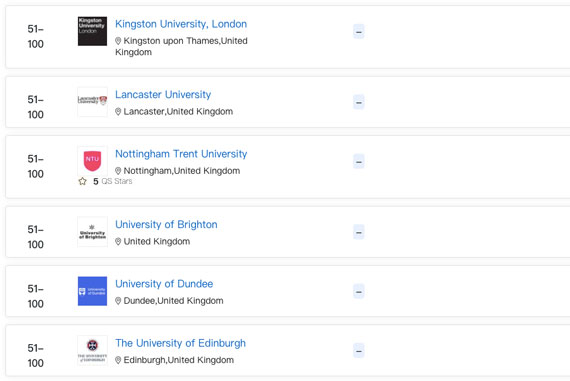570x381 pixels.
Task: Click dash button in Kingston University row
Action: point(359,32)
